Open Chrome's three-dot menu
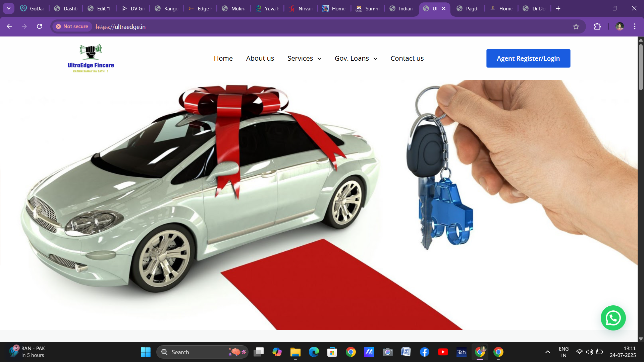Viewport: 644px width, 362px height. (635, 26)
